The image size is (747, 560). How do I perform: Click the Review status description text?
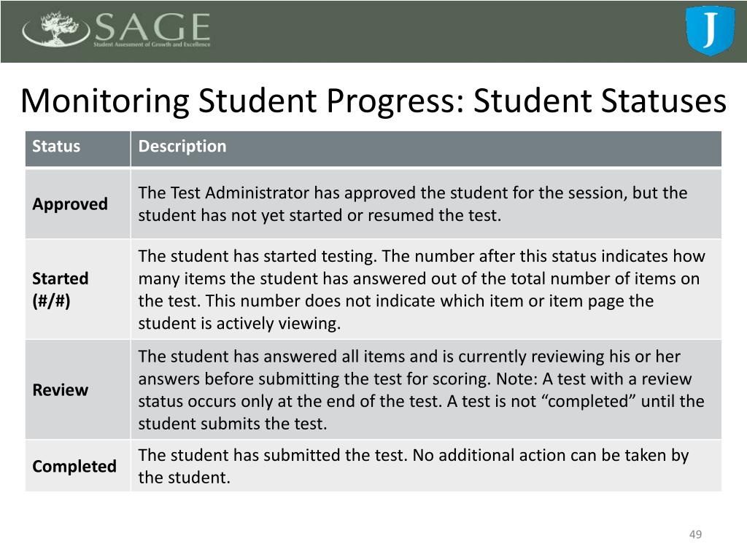pyautogui.click(x=422, y=390)
